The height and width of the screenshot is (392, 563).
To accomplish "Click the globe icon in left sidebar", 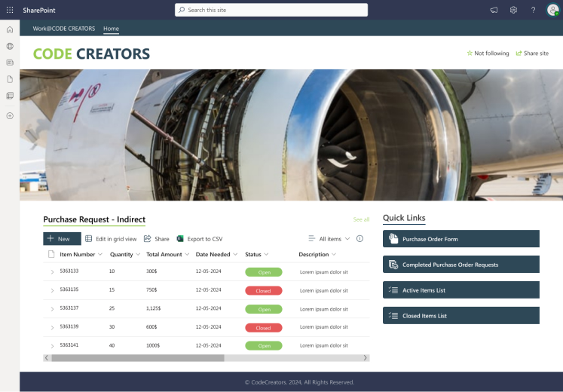I will 10,46.
